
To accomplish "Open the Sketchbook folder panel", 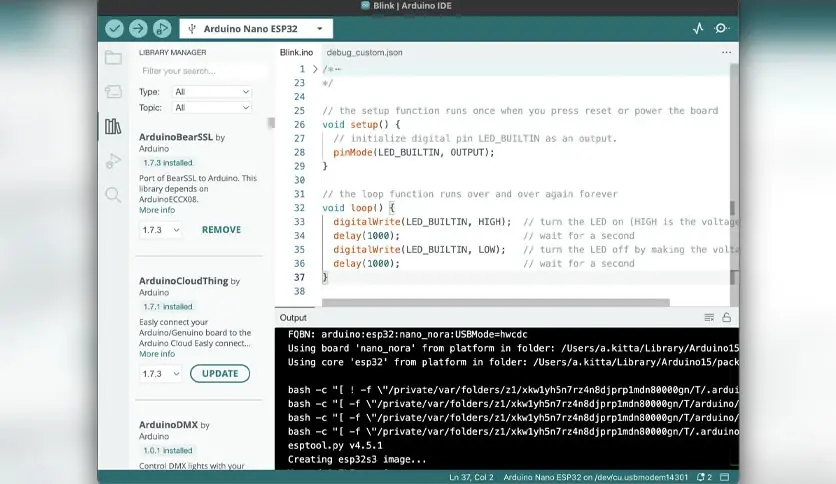I will 113,58.
